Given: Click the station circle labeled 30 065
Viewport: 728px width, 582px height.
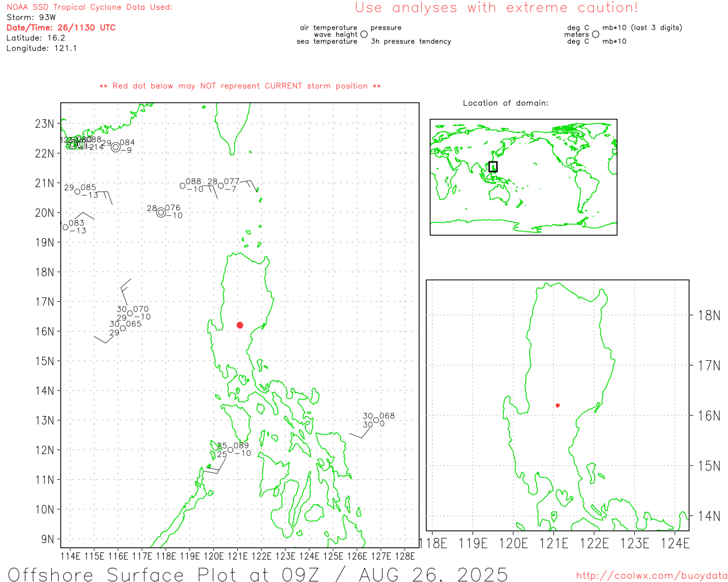Looking at the screenshot, I should pos(122,328).
